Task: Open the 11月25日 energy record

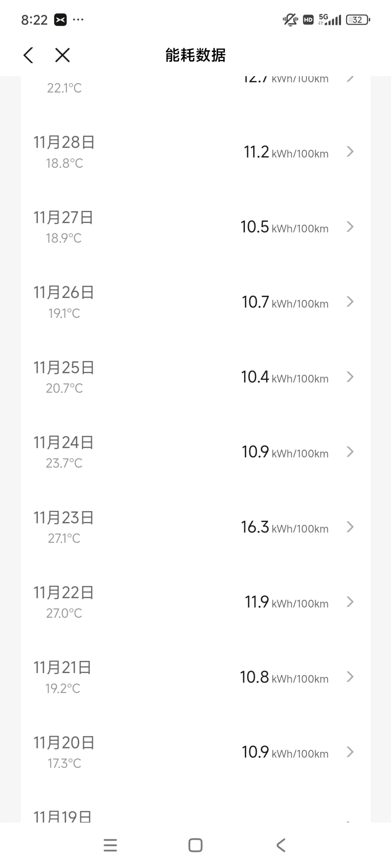Action: click(195, 377)
